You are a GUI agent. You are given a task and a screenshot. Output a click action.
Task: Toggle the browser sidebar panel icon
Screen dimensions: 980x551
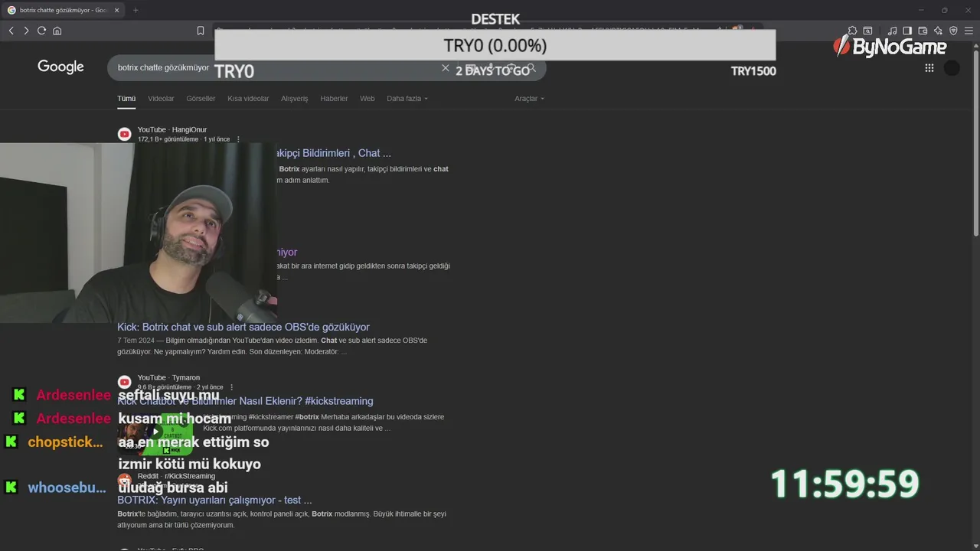(907, 31)
